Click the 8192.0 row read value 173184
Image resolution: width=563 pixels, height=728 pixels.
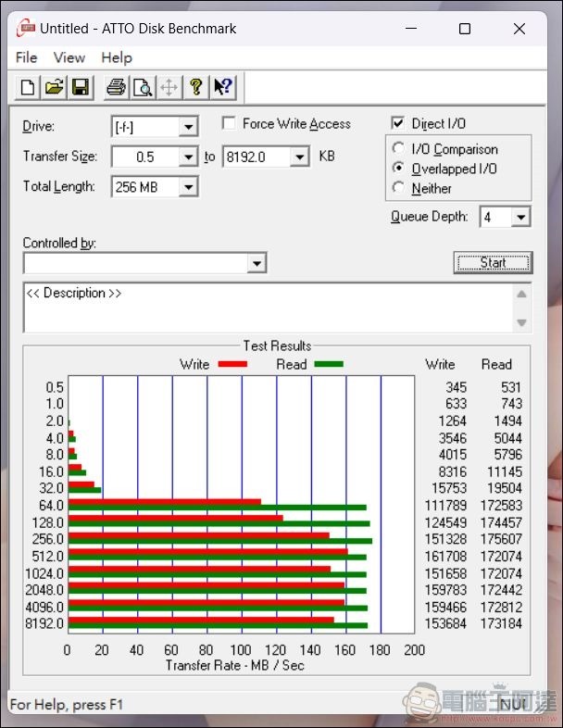coord(501,623)
